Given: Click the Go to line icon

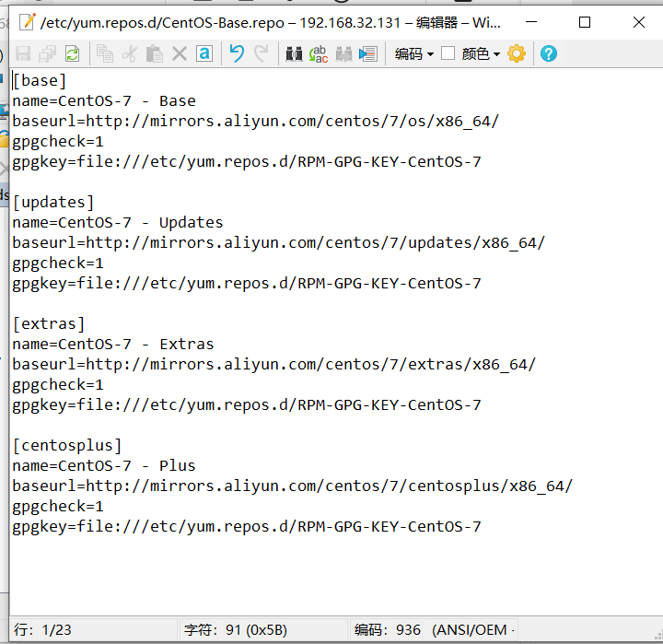Looking at the screenshot, I should (x=367, y=54).
